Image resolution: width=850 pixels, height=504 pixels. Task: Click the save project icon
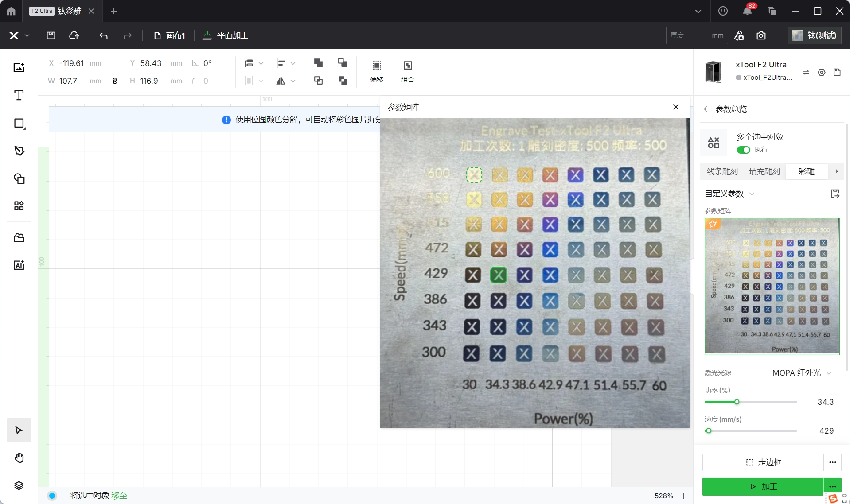51,35
